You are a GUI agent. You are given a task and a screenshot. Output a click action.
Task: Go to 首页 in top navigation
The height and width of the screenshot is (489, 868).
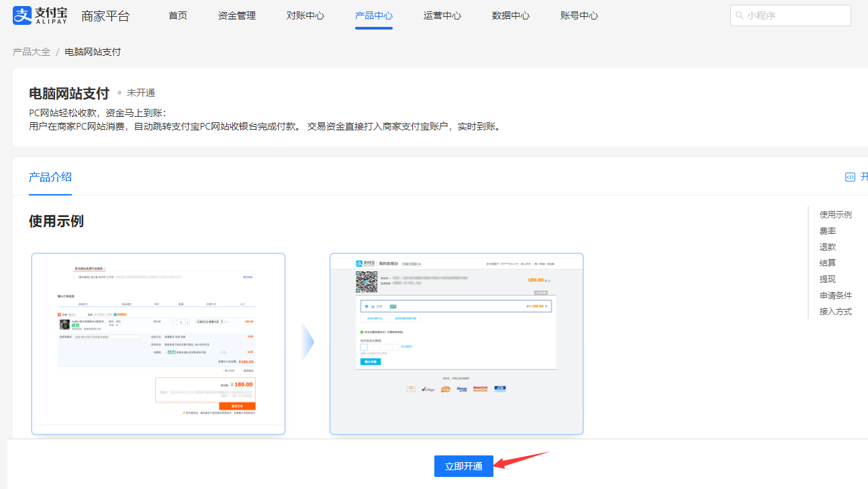[x=178, y=15]
